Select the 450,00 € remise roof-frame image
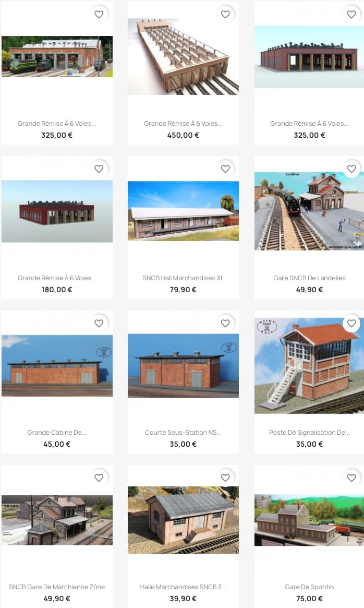364x608 pixels. (183, 56)
